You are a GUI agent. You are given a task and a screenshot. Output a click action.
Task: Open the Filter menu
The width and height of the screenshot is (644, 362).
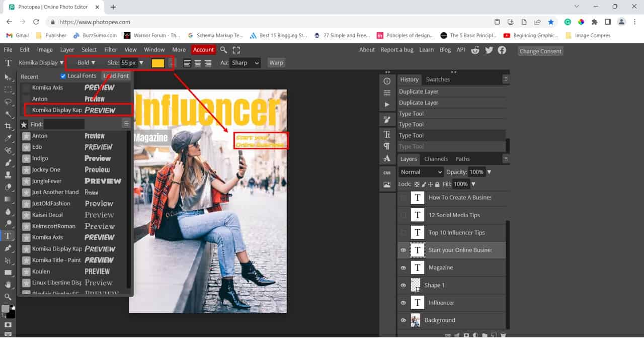coord(111,50)
